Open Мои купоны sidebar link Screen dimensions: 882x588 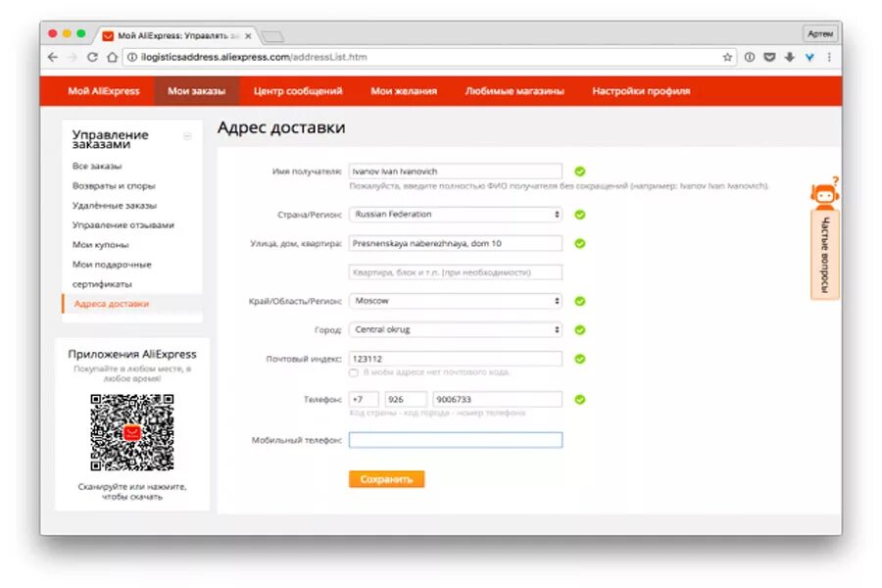pos(101,245)
